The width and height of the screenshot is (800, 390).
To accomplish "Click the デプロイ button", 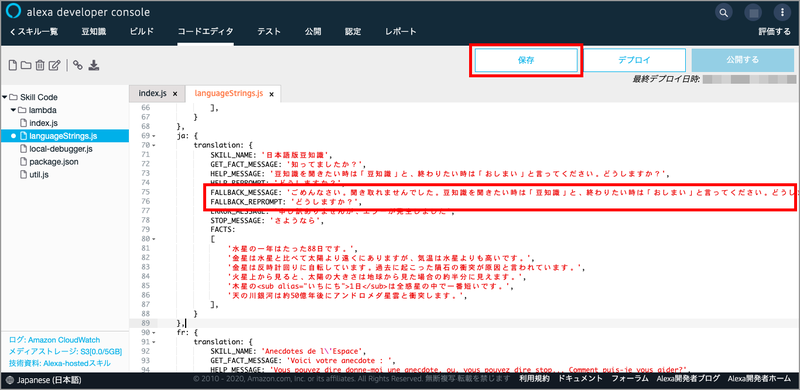I will [634, 60].
